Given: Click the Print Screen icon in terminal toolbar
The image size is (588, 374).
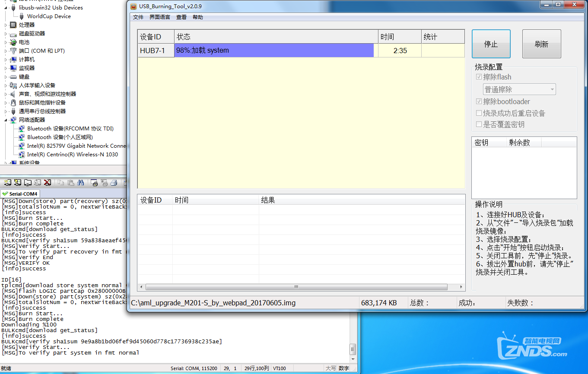Looking at the screenshot, I should click(x=95, y=183).
